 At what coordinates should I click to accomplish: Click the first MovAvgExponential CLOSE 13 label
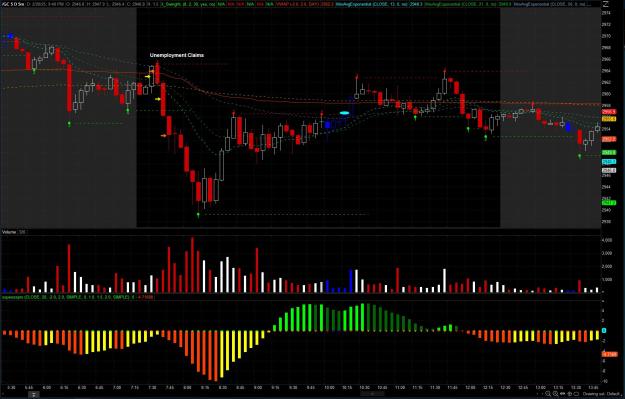point(379,4)
